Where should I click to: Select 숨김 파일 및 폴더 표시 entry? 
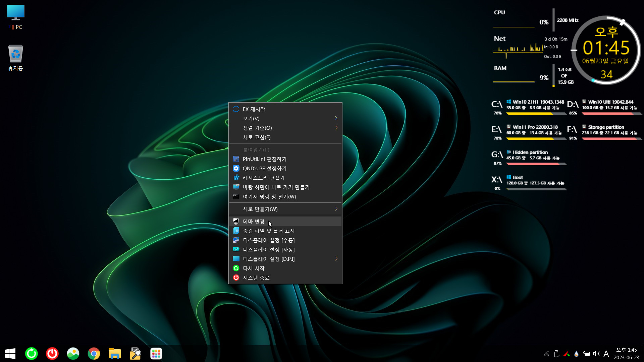pyautogui.click(x=285, y=231)
